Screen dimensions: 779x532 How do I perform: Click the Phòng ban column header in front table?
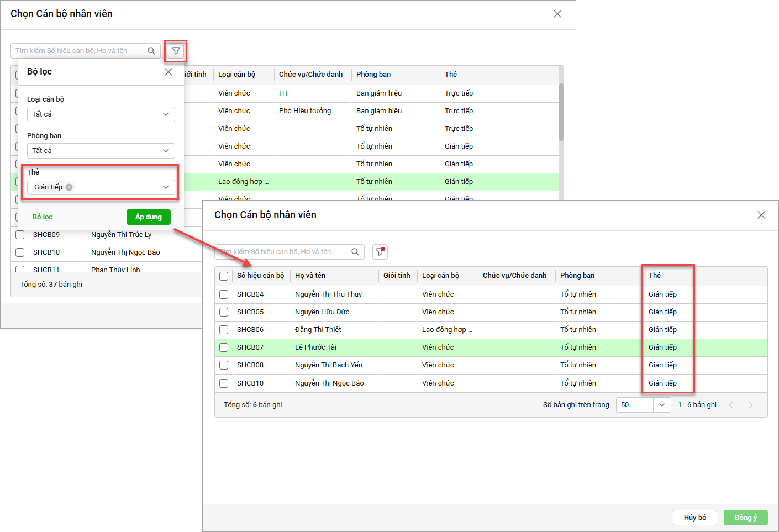(577, 276)
